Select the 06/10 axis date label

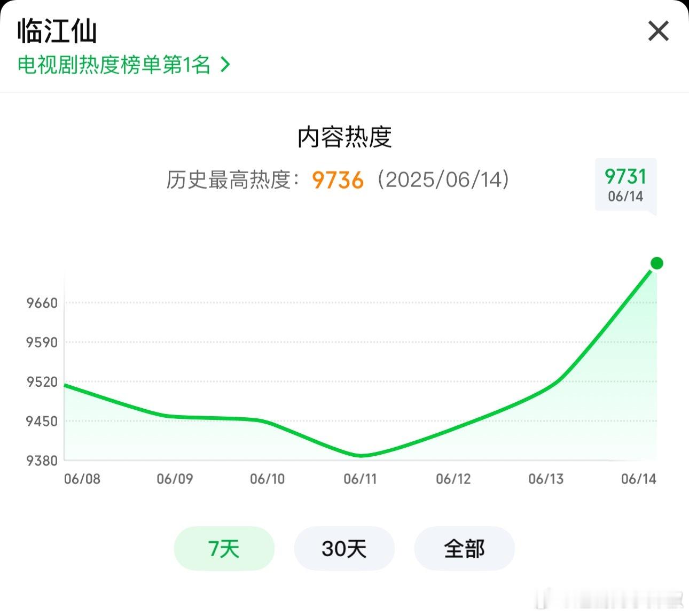point(268,479)
